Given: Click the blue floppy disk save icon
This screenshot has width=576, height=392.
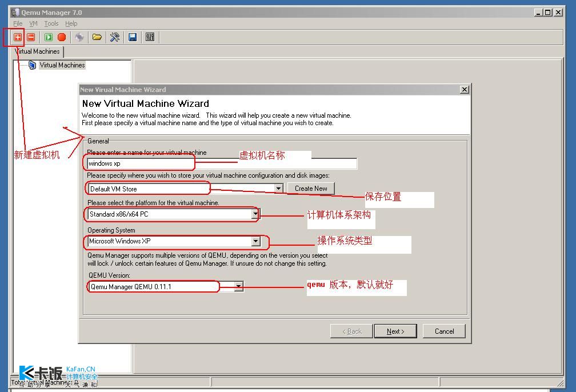Looking at the screenshot, I should coord(133,37).
